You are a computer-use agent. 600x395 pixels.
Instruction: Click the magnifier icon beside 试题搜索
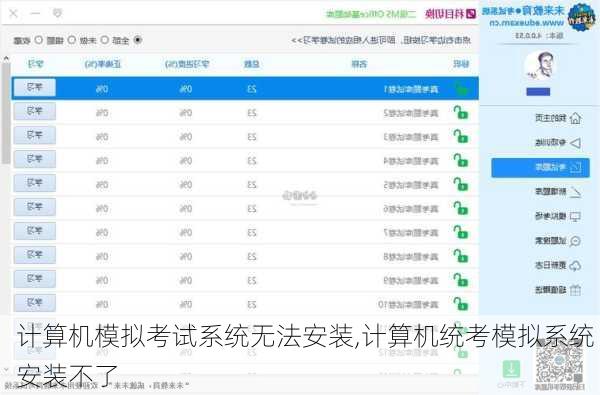pyautogui.click(x=575, y=241)
